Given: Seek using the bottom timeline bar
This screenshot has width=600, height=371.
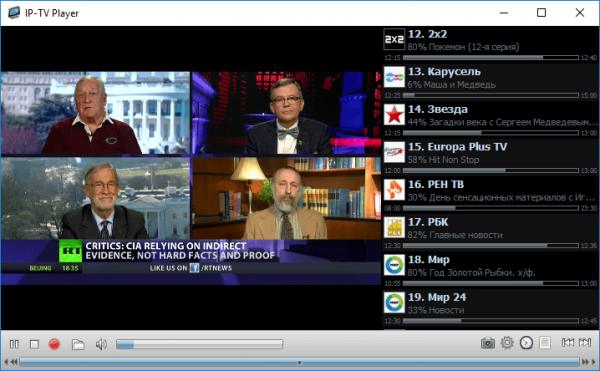Looking at the screenshot, I should (x=300, y=362).
